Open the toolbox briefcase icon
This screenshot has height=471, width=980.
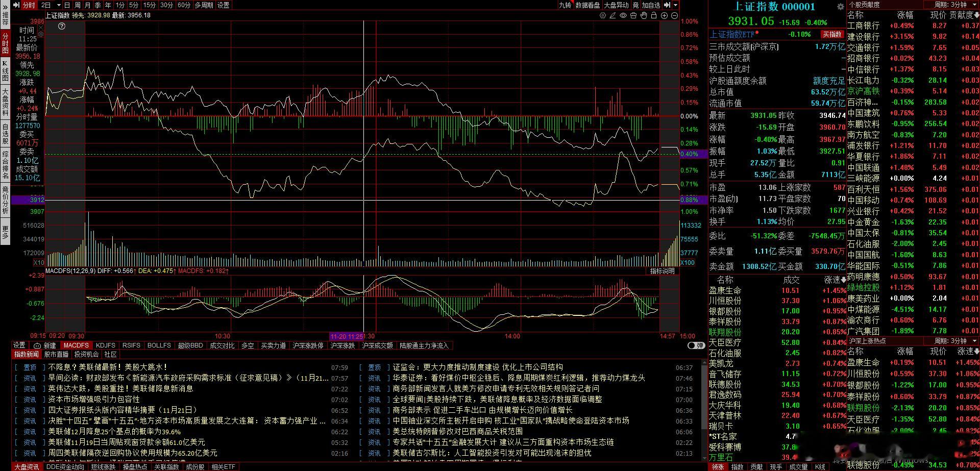pos(633,16)
